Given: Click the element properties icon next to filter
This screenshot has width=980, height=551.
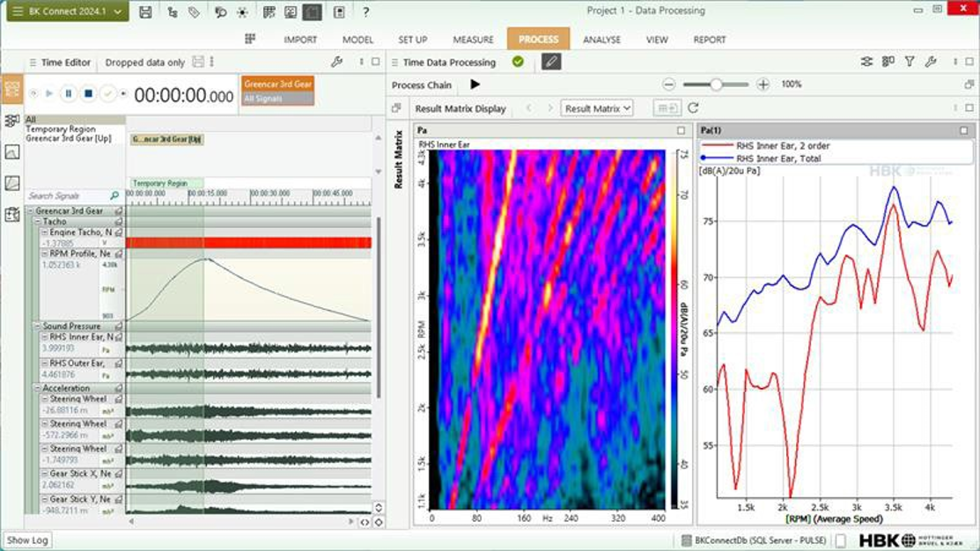Looking at the screenshot, I should pos(888,62).
